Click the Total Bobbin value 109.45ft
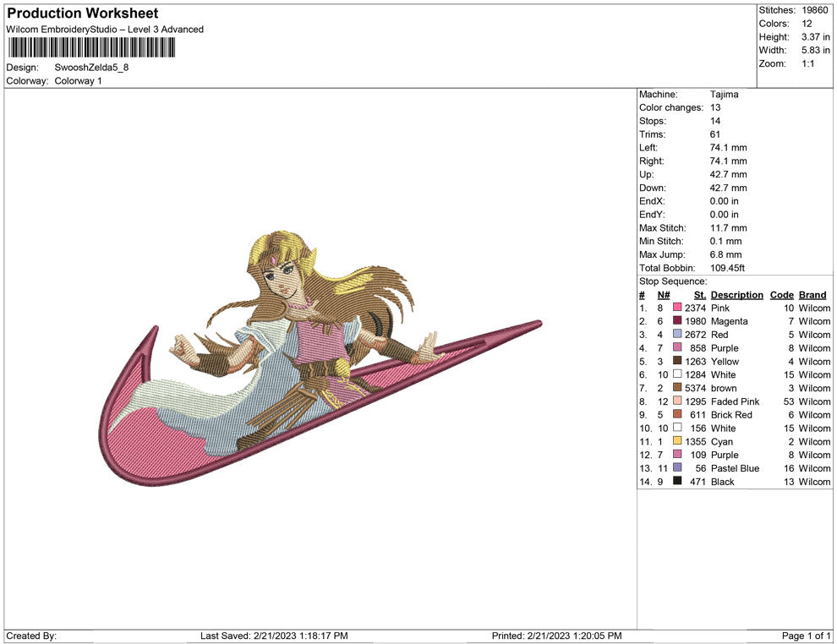This screenshot has height=644, width=837. [727, 268]
